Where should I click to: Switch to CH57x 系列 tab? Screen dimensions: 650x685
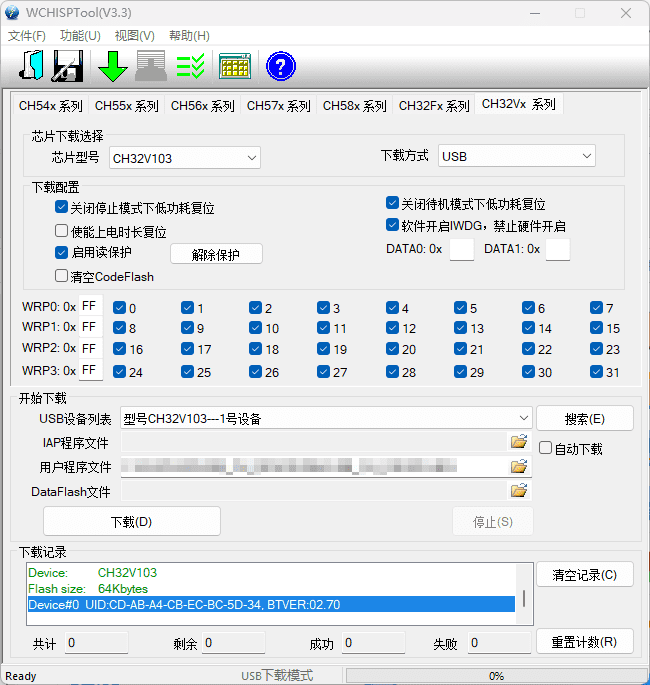pyautogui.click(x=279, y=105)
